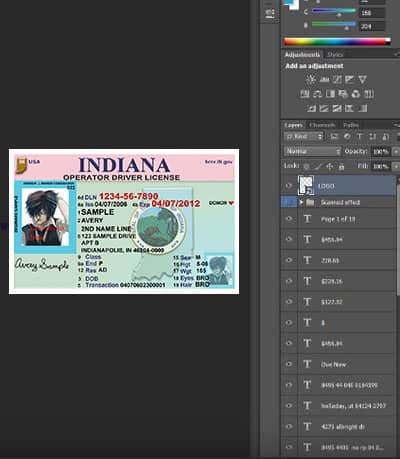Click the color slider beside 204
Screen dimensions: 400x459
click(x=334, y=25)
